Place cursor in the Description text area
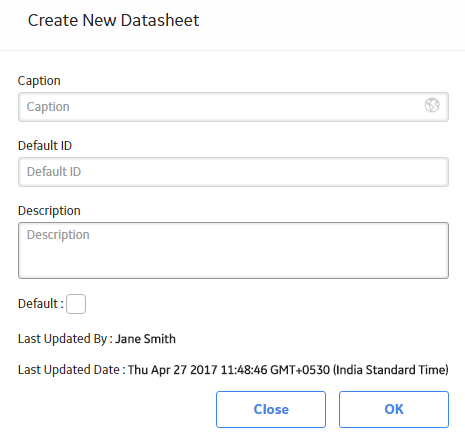The image size is (465, 445). 233,250
